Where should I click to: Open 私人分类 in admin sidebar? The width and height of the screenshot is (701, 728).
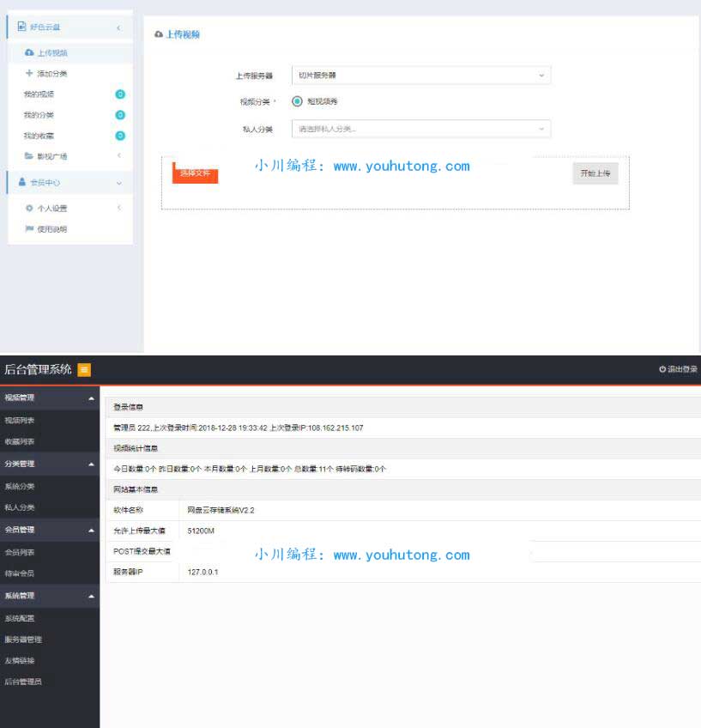click(20, 507)
